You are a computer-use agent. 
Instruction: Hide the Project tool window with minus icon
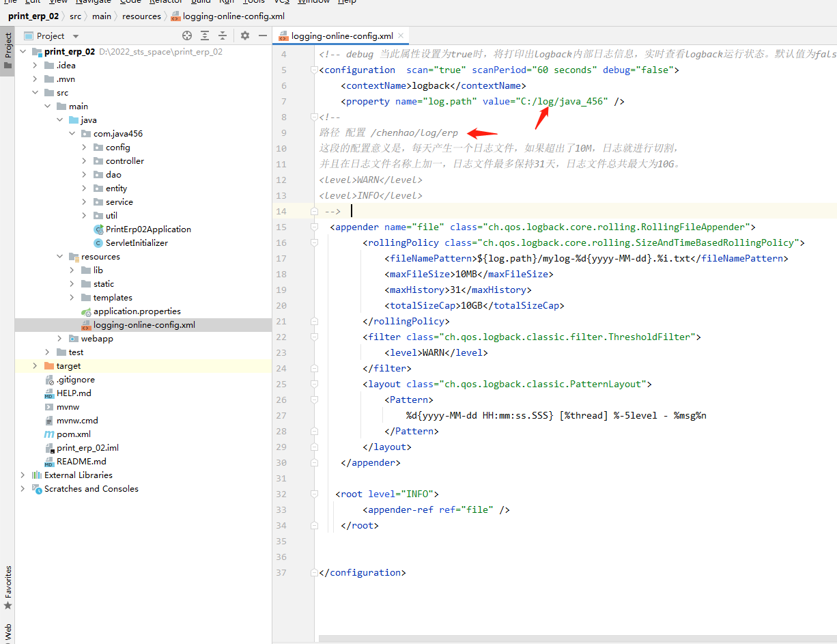click(263, 36)
